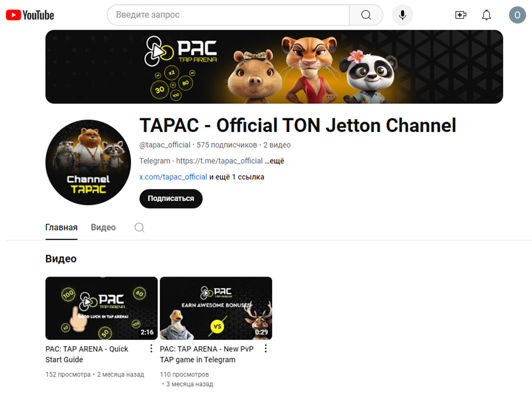
Task: Open the YouTube home logo
Action: [30, 15]
